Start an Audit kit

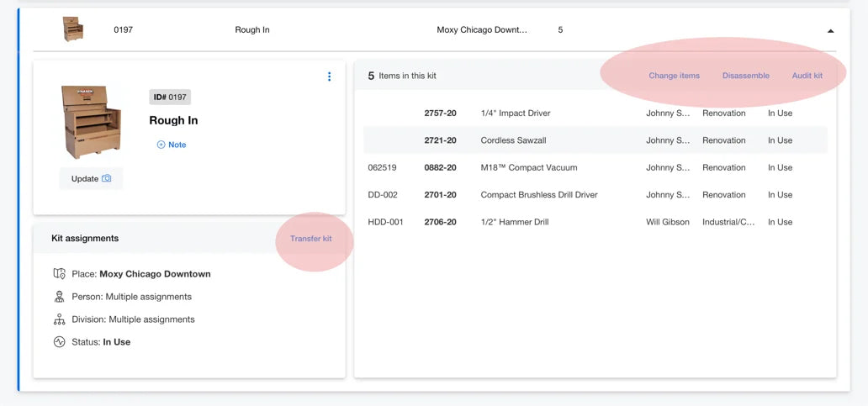pyautogui.click(x=807, y=76)
